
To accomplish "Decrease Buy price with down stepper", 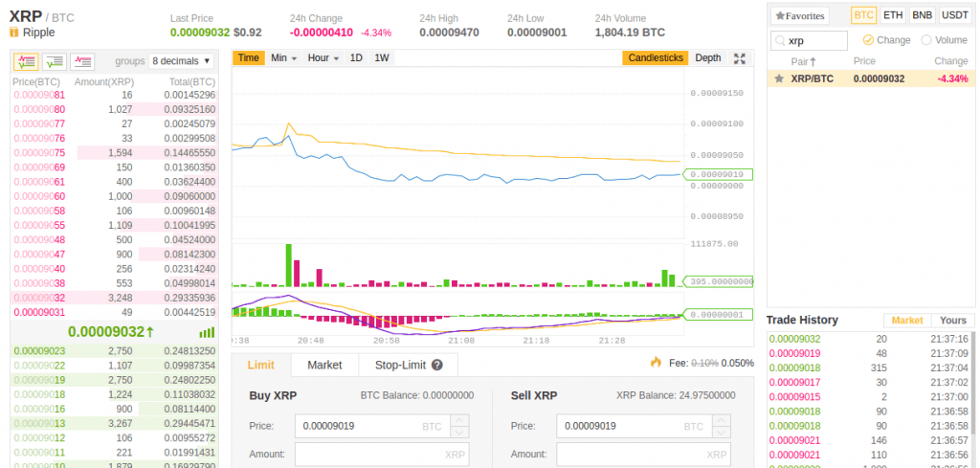I will pyautogui.click(x=459, y=432).
